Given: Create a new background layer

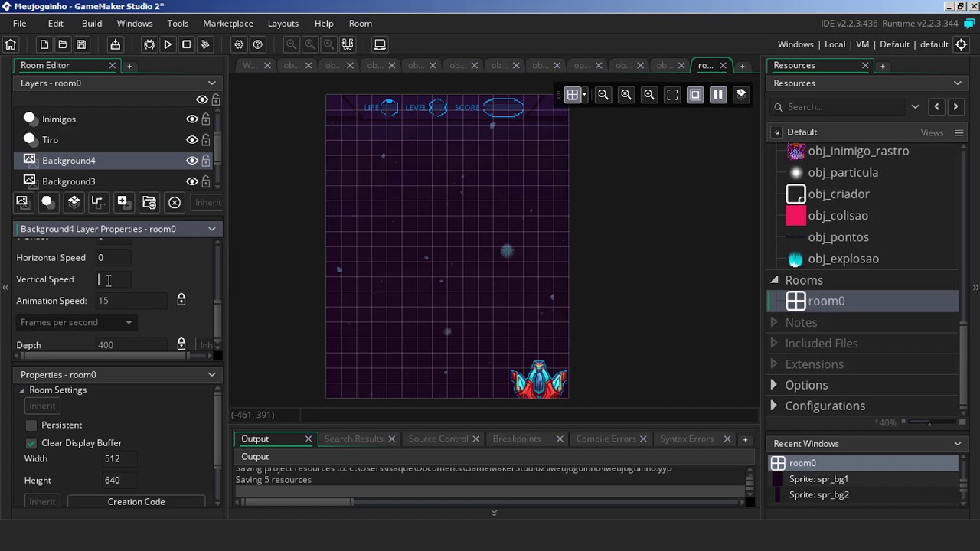Looking at the screenshot, I should (22, 202).
